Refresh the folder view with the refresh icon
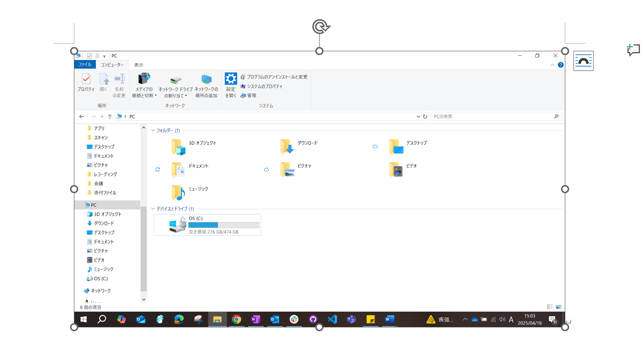The width and height of the screenshot is (644, 337). coord(425,116)
